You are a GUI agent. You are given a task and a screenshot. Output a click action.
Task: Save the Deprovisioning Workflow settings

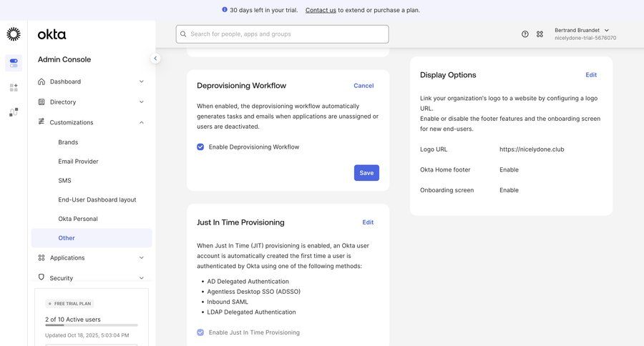coord(366,173)
